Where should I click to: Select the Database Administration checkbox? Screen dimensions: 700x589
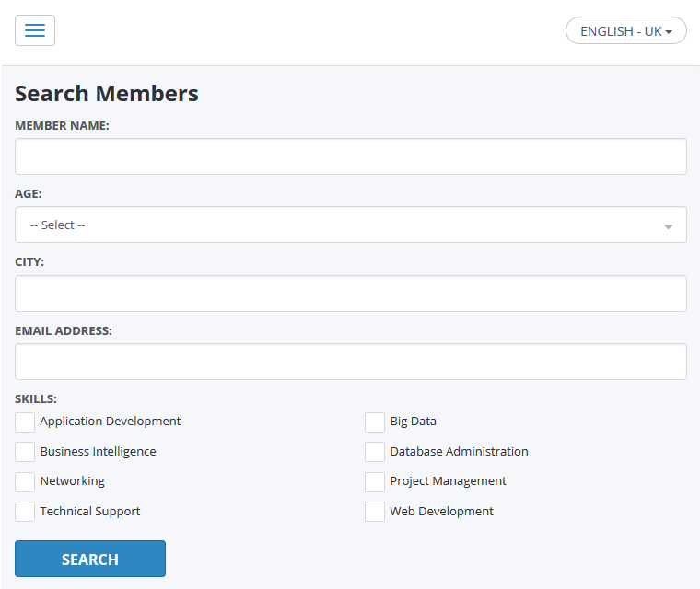pos(375,452)
